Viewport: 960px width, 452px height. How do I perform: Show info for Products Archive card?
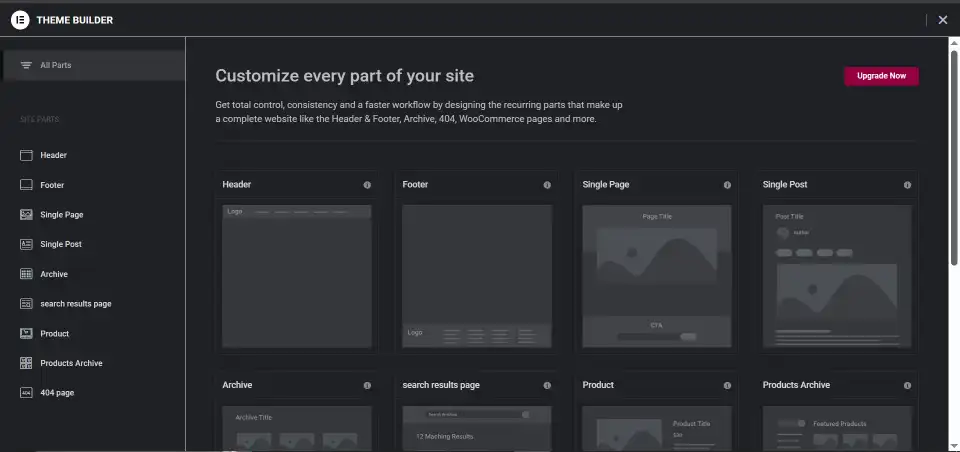point(907,386)
